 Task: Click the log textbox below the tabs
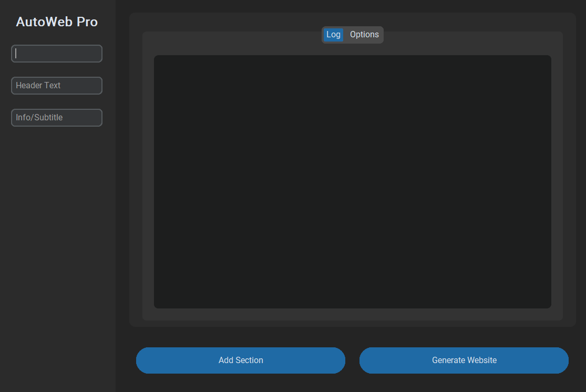352,181
